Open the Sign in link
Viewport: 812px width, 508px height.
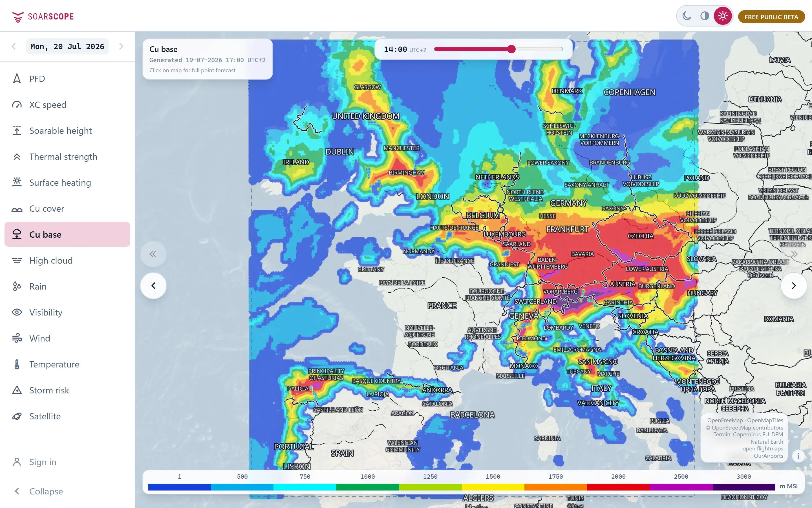click(43, 462)
